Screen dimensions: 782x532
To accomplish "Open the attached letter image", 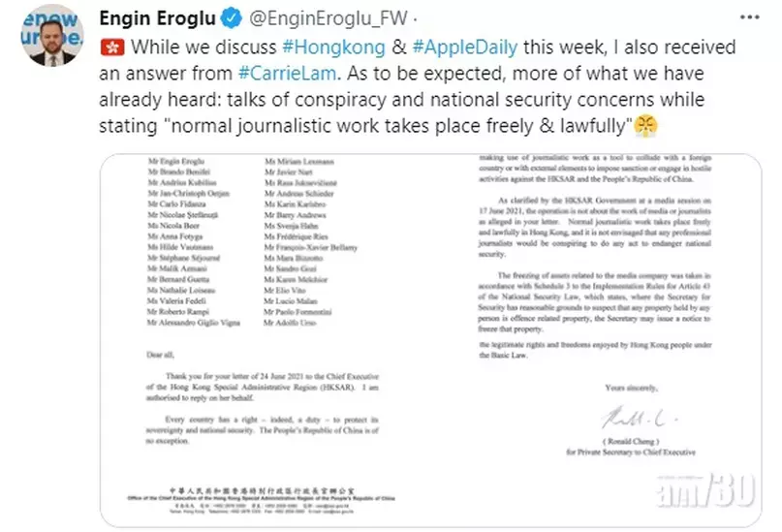I will tap(430, 340).
